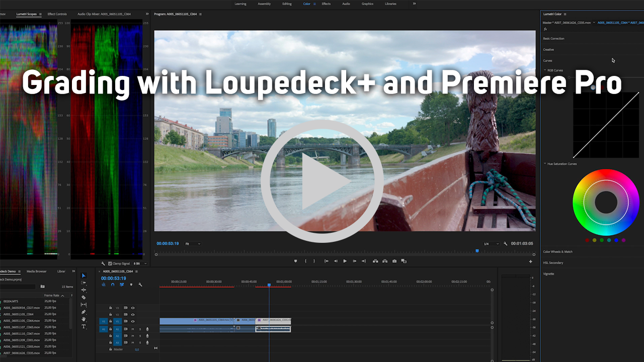The height and width of the screenshot is (362, 644).
Task: Open playback resolution 1/4 dropdown
Action: tap(491, 244)
